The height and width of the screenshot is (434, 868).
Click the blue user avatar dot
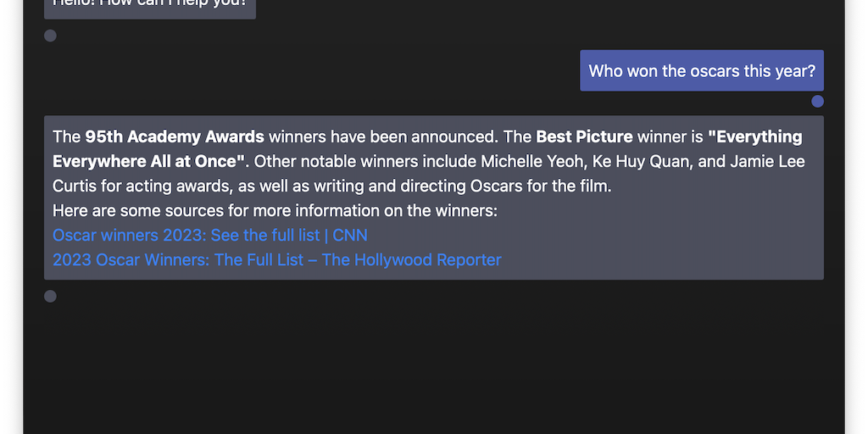(817, 102)
